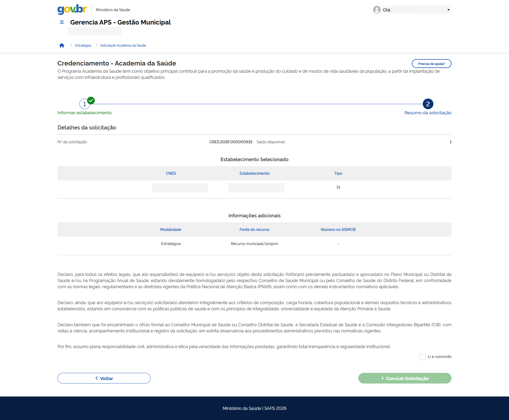Open Solicitação Academia da Saúde breadcrumb
Image resolution: width=509 pixels, height=420 pixels.
[123, 46]
